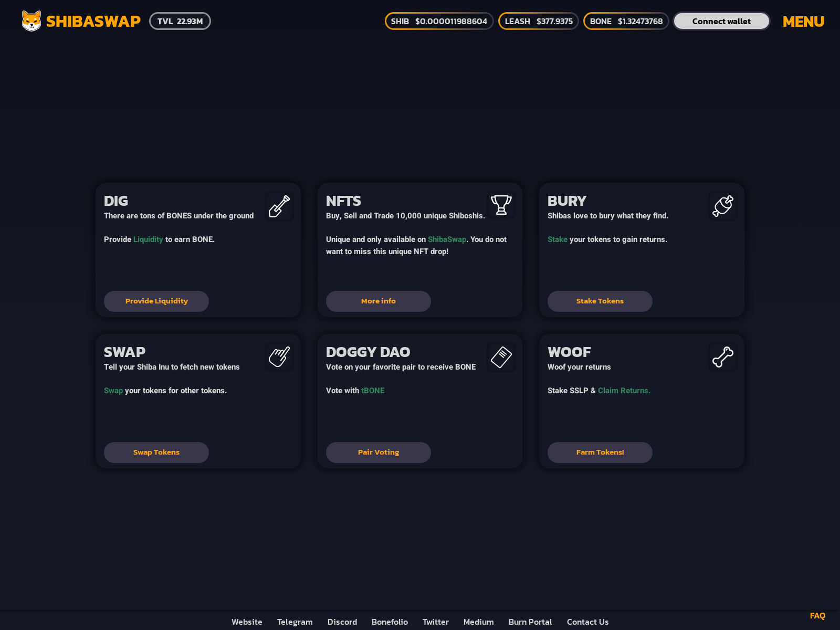This screenshot has width=840, height=630.
Task: Click the More info button
Action: 379,301
